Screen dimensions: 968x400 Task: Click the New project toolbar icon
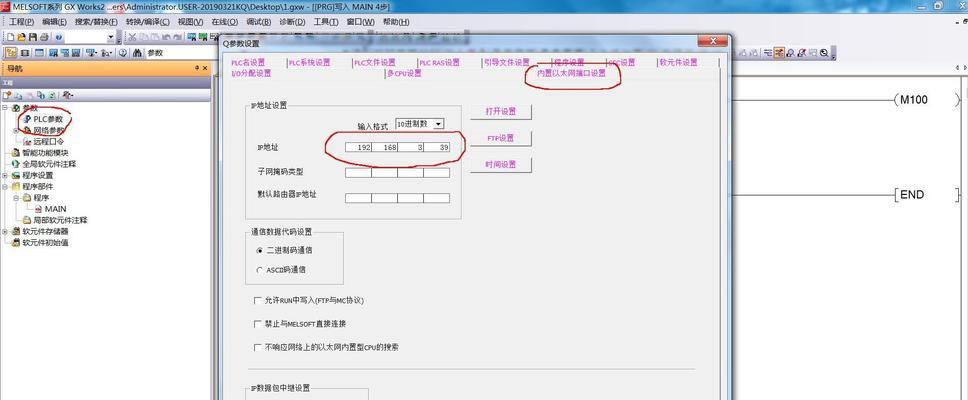coord(12,38)
